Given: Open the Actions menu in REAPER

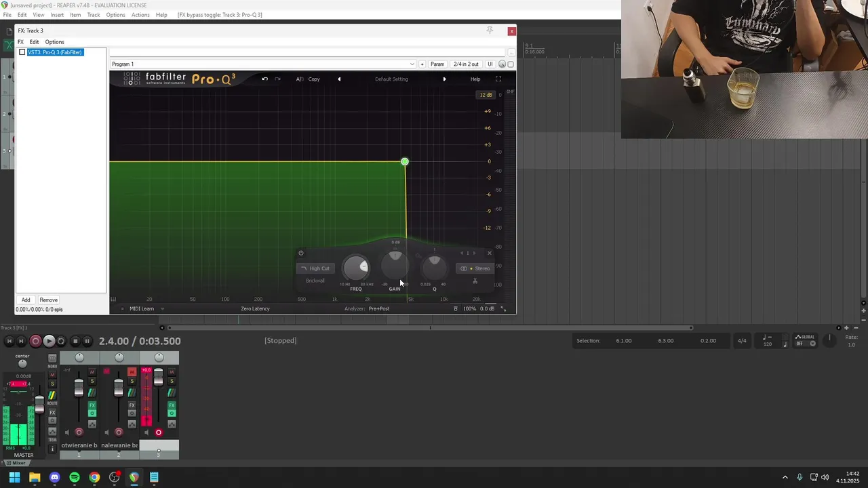Looking at the screenshot, I should coord(140,15).
